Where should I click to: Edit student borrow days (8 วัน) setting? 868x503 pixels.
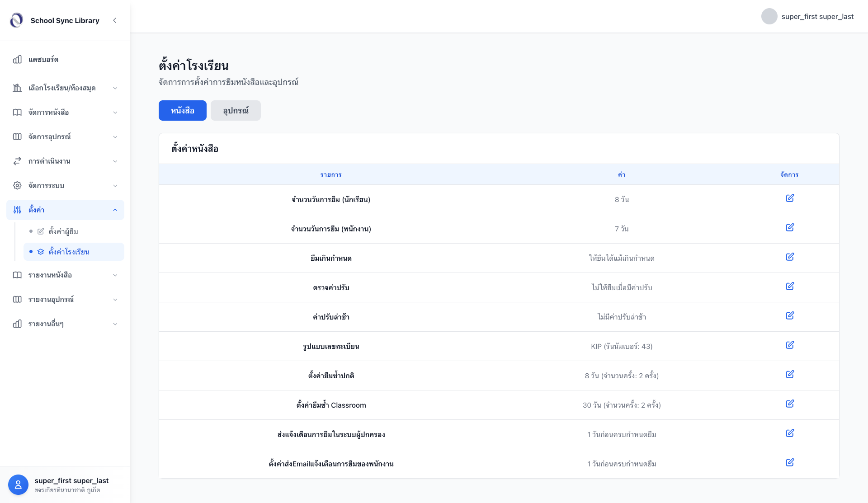click(790, 198)
